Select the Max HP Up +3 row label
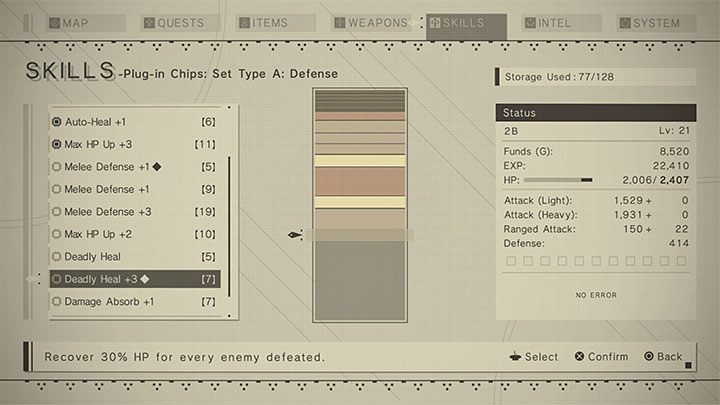Image resolution: width=720 pixels, height=405 pixels. click(x=98, y=144)
